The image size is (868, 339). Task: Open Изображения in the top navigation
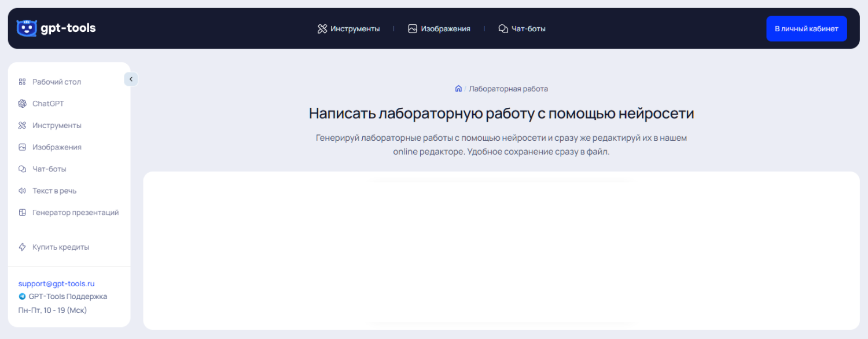[x=446, y=28]
